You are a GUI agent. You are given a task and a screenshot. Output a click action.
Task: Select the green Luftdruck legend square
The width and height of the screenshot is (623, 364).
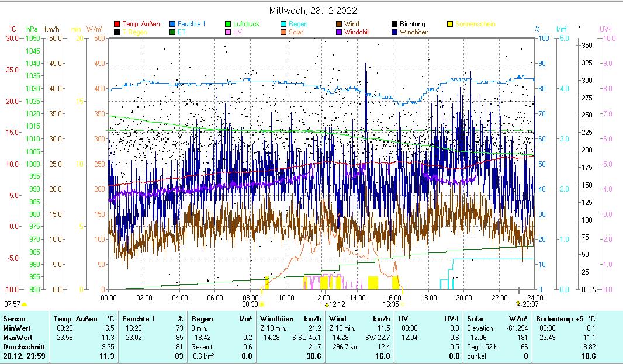(x=228, y=24)
